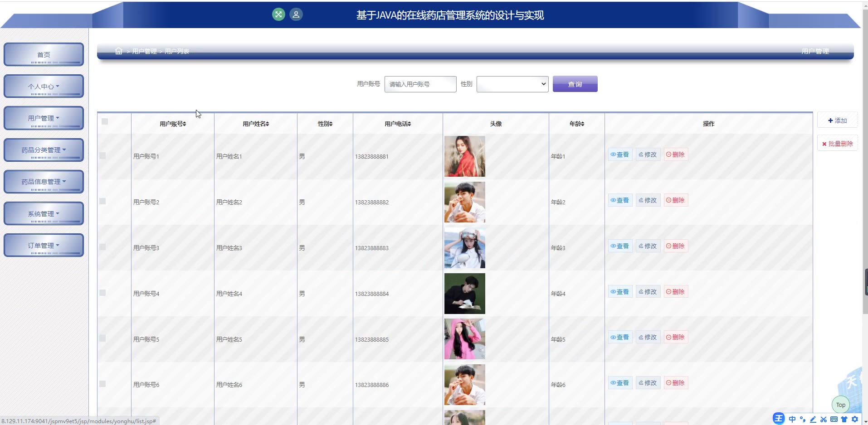Open IME settings gear icon

click(855, 419)
